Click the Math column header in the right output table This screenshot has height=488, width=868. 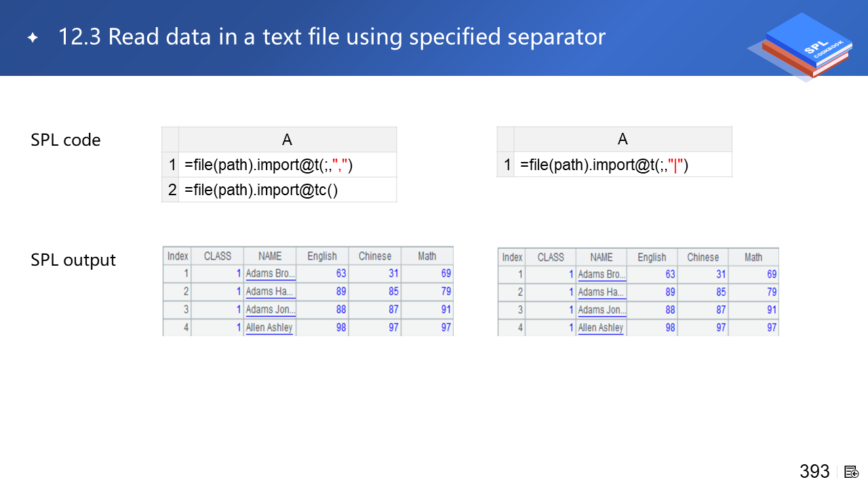pos(753,258)
